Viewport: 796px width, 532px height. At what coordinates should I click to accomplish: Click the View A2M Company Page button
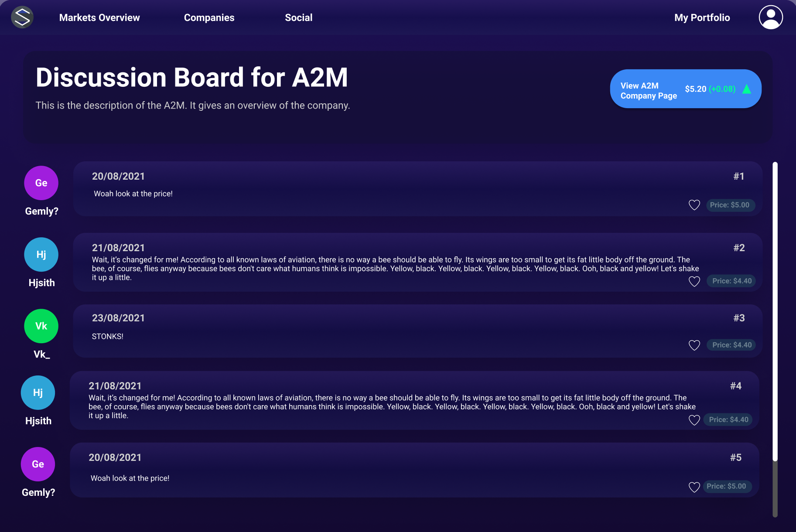pos(686,89)
